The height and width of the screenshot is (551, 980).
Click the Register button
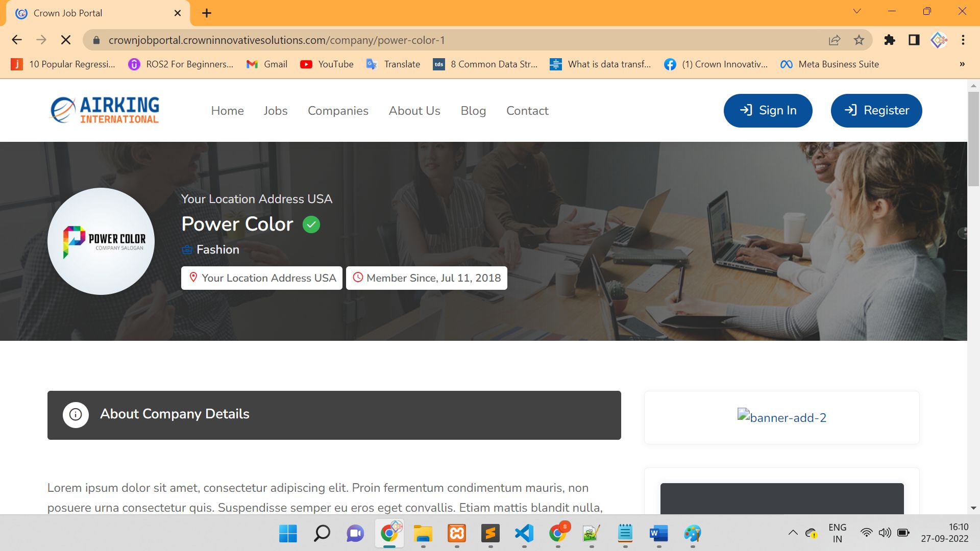point(876,111)
